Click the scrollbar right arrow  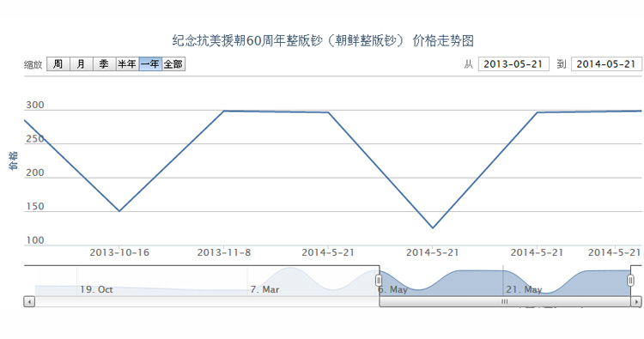coord(635,301)
